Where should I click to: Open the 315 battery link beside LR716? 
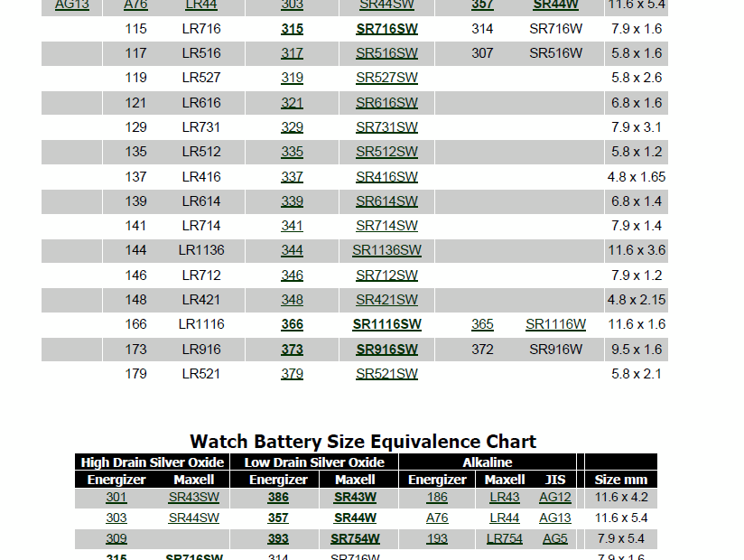point(292,29)
